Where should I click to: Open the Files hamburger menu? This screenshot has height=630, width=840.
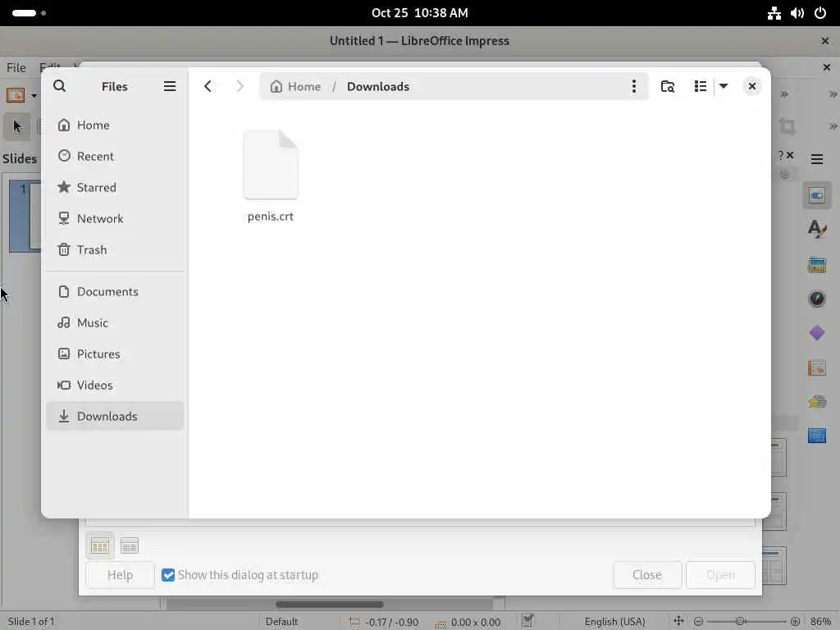click(169, 86)
